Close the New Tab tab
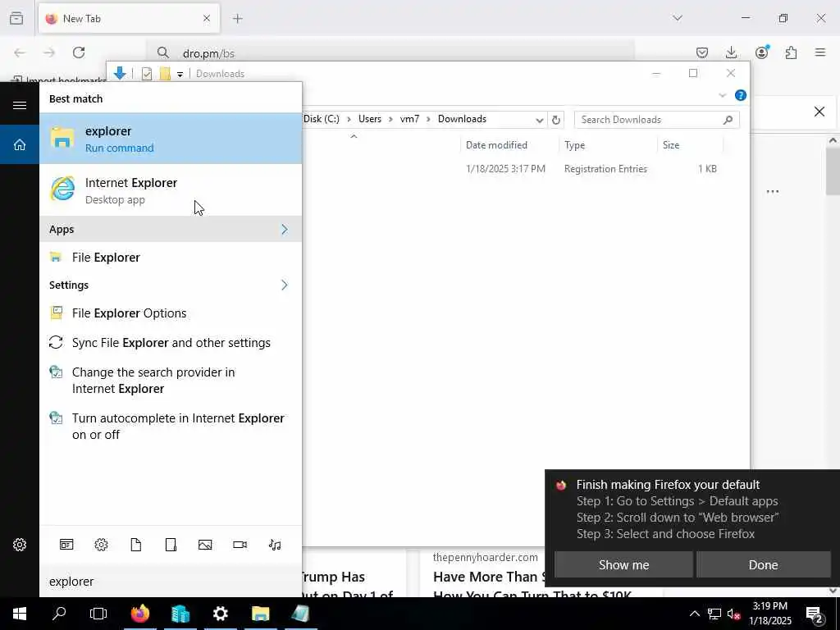Viewport: 840px width, 630px height. tap(207, 19)
